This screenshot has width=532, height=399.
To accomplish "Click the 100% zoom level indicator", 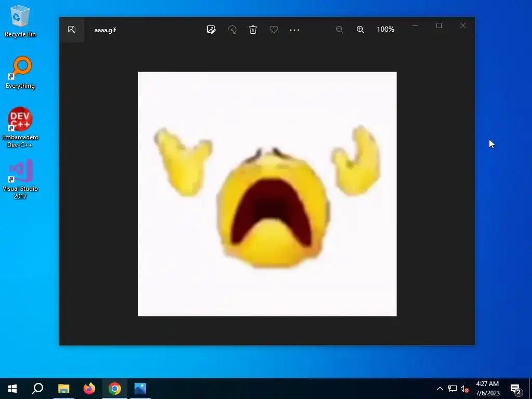I will pyautogui.click(x=385, y=30).
